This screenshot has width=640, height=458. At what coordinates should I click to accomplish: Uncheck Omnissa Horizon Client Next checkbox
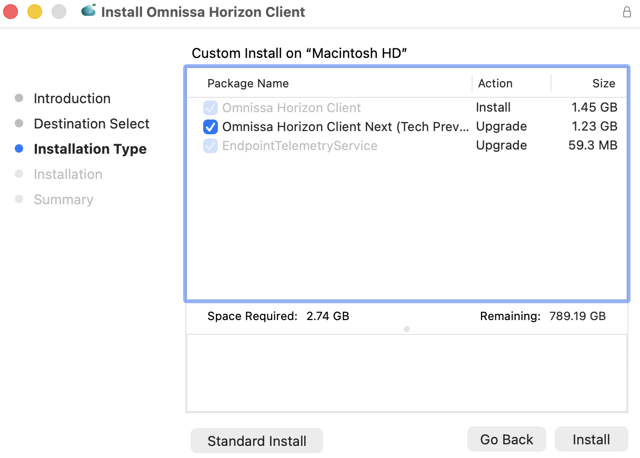click(x=210, y=127)
